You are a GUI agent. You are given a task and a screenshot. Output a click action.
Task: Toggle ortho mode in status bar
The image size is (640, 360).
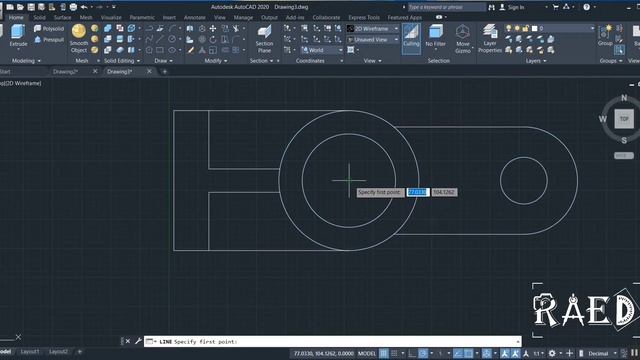point(412,353)
